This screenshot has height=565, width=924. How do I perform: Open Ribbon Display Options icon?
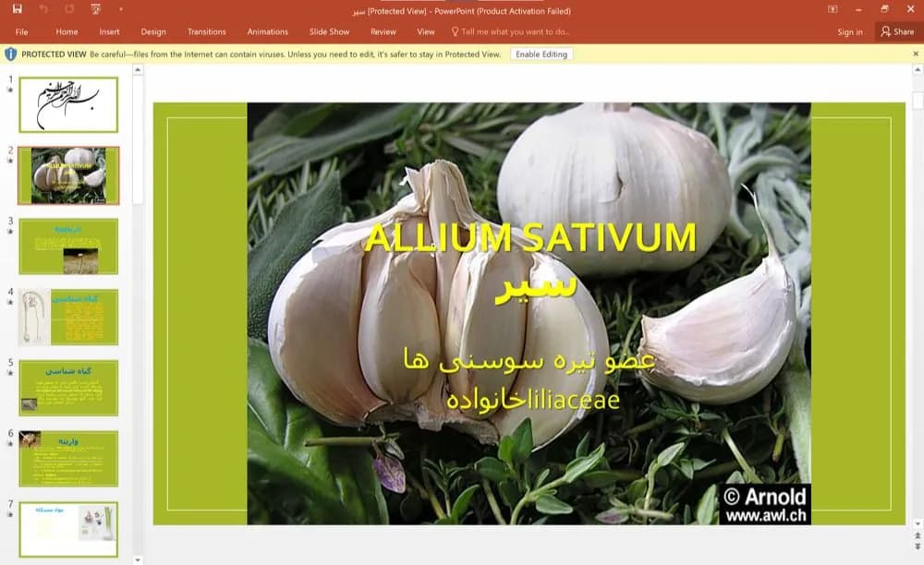833,9
